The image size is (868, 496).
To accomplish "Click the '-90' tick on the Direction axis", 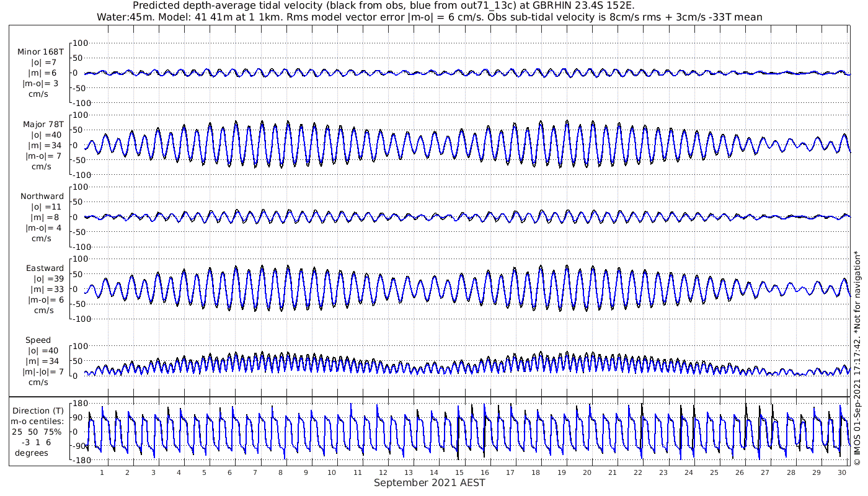I will [x=79, y=446].
